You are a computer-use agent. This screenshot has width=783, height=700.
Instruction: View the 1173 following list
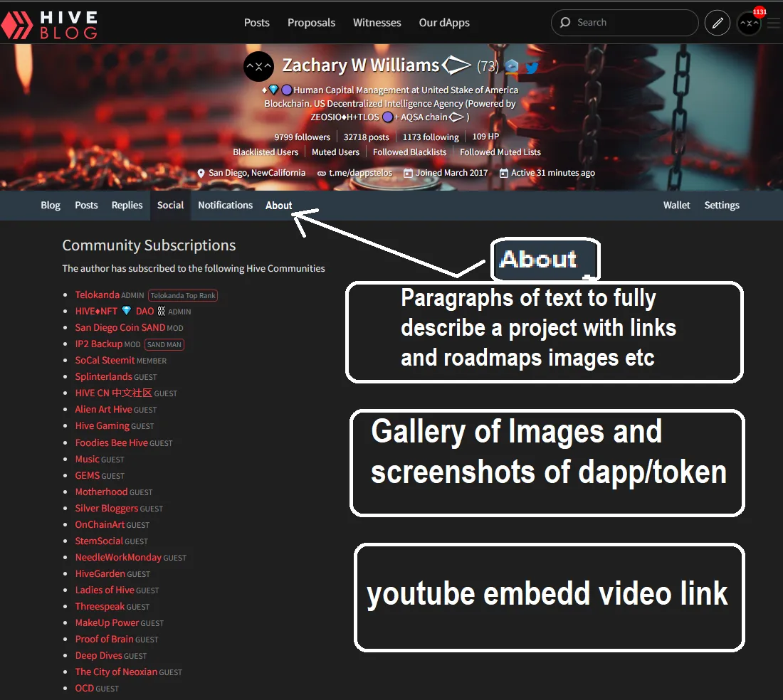[431, 137]
